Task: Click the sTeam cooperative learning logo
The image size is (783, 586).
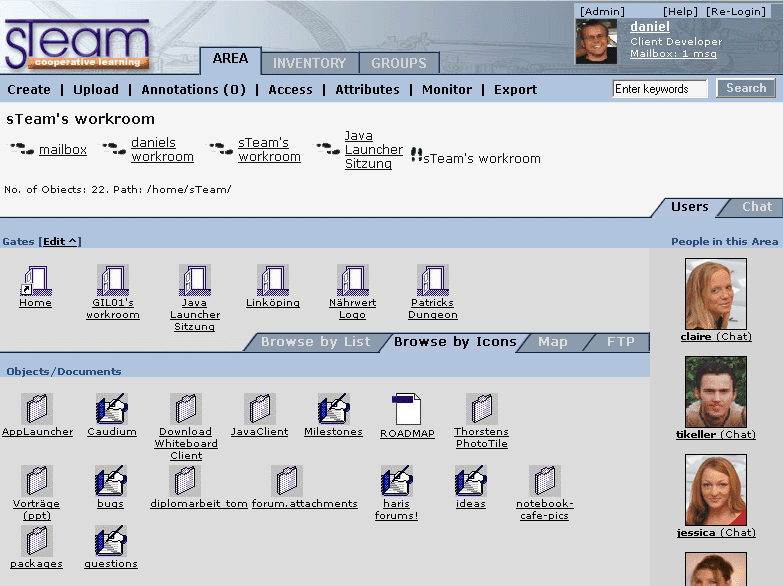Action: [x=77, y=44]
